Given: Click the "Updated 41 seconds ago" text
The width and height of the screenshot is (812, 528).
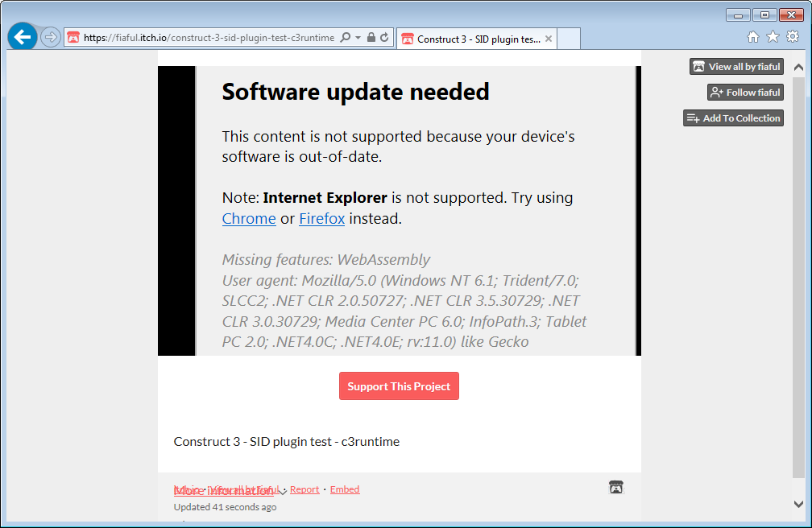Looking at the screenshot, I should point(225,507).
